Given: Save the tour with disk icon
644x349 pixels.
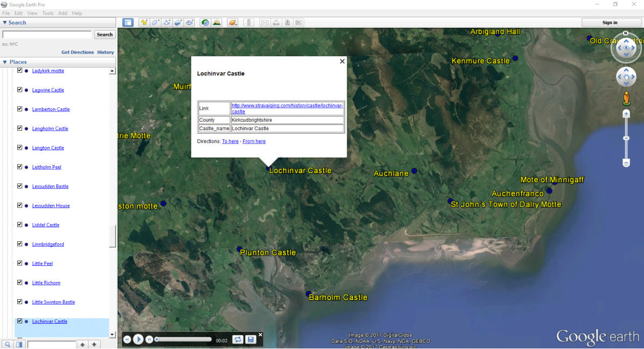Looking at the screenshot, I should point(250,339).
